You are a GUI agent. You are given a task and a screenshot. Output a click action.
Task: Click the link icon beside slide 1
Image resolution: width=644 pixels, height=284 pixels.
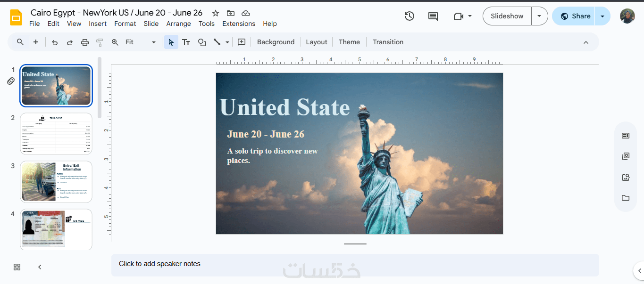[11, 81]
